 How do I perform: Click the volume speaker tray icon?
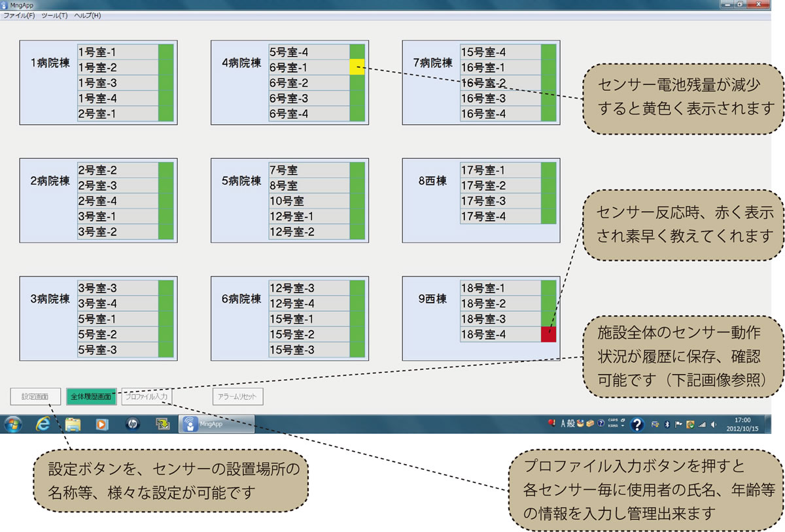tap(712, 424)
